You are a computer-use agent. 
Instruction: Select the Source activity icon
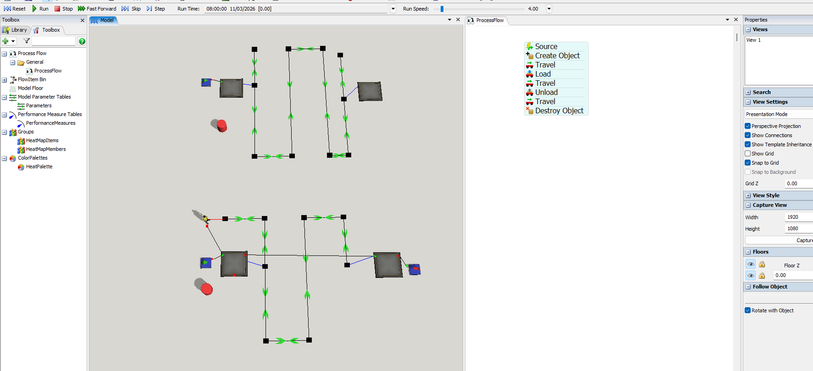point(529,47)
